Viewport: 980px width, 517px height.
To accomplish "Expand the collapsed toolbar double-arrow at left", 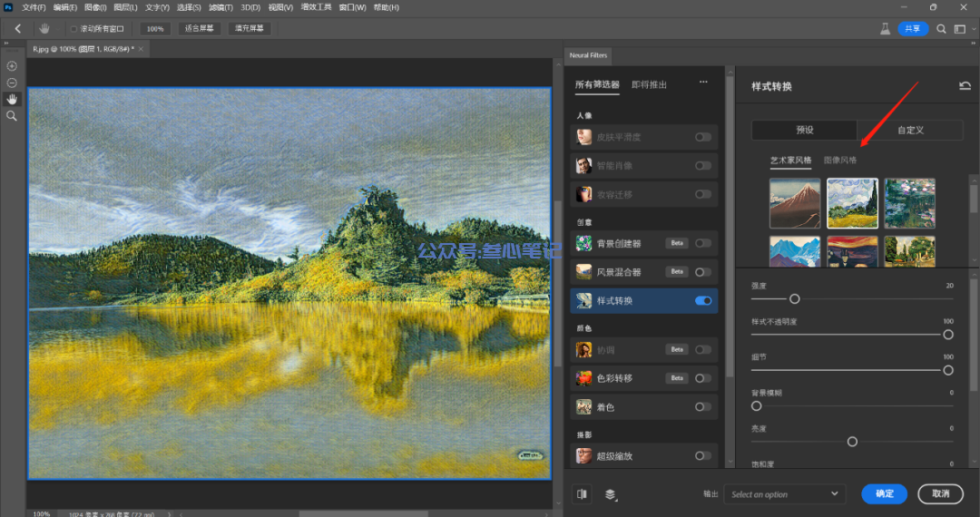I will (x=6, y=44).
